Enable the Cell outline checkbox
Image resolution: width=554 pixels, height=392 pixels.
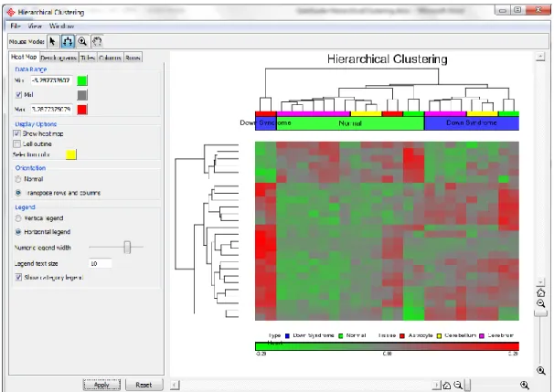coord(16,143)
